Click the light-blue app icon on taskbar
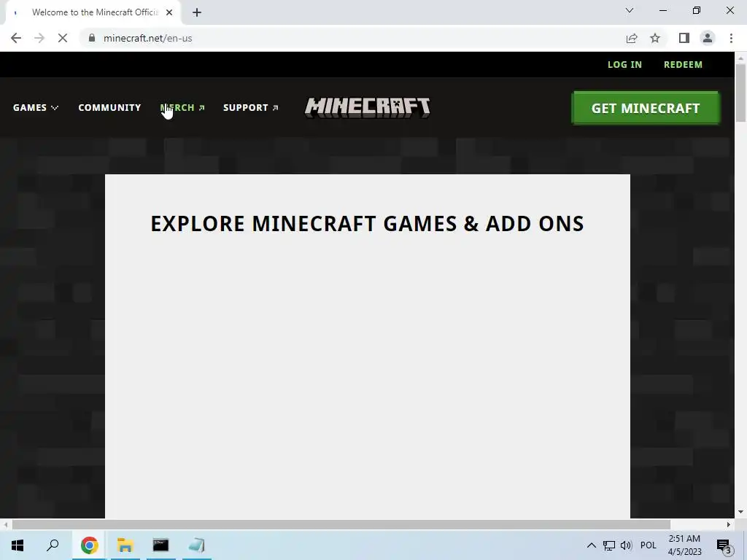The image size is (747, 560). coord(196,545)
